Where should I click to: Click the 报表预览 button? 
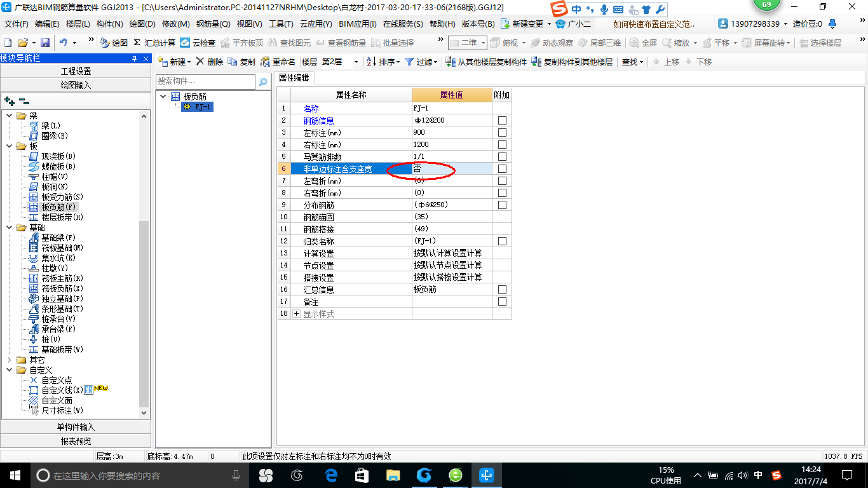click(76, 440)
